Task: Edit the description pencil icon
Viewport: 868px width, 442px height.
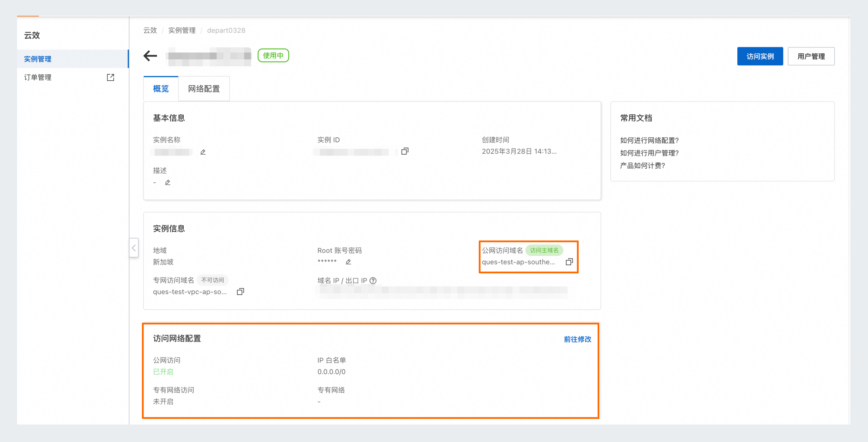Action: pos(168,182)
